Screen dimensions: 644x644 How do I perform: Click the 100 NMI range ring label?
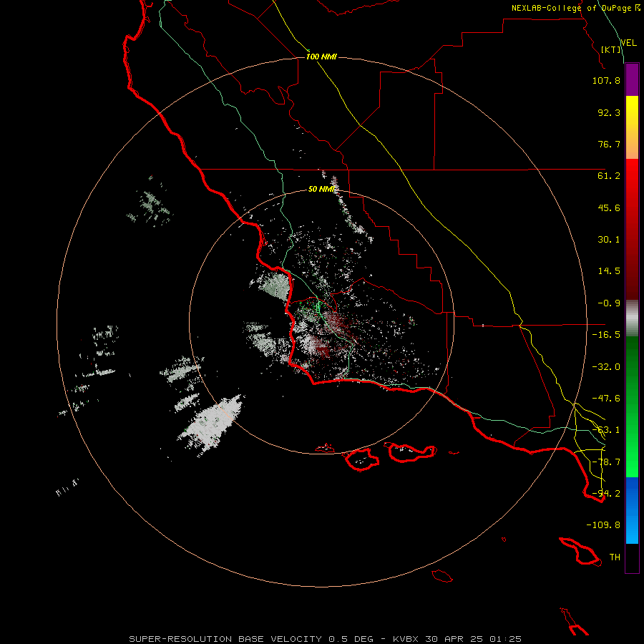point(321,57)
